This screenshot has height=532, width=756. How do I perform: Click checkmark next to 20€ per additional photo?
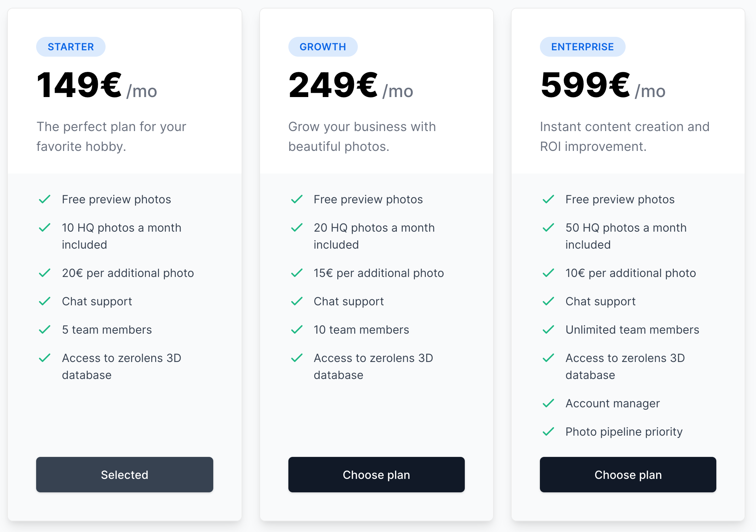pos(45,273)
